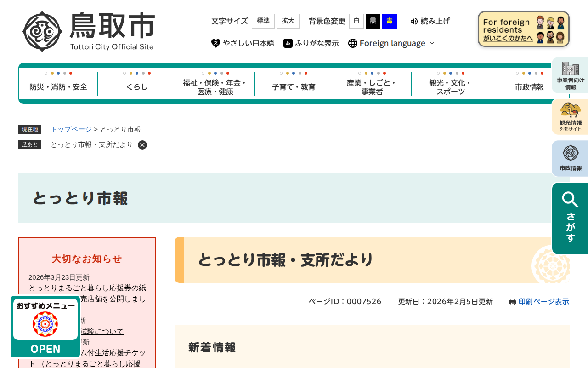
Task: Open the とっとりまるごと暮らし応援券 notice link
Action: click(87, 293)
